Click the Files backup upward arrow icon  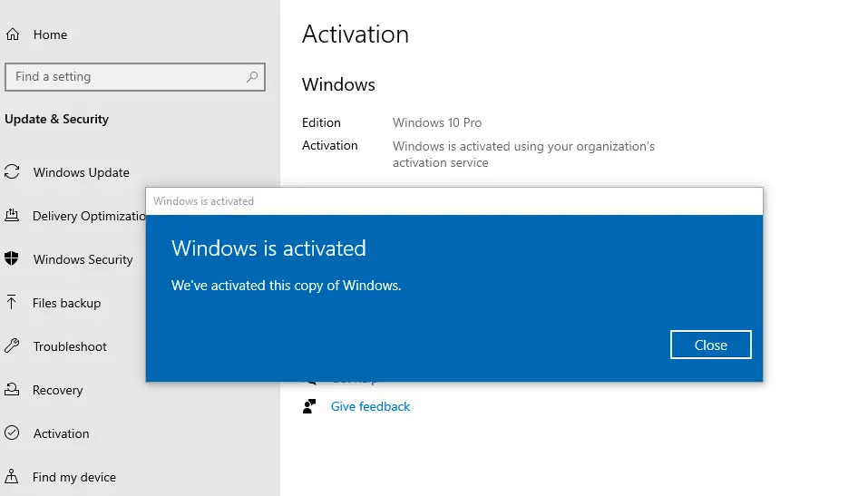[x=12, y=302]
